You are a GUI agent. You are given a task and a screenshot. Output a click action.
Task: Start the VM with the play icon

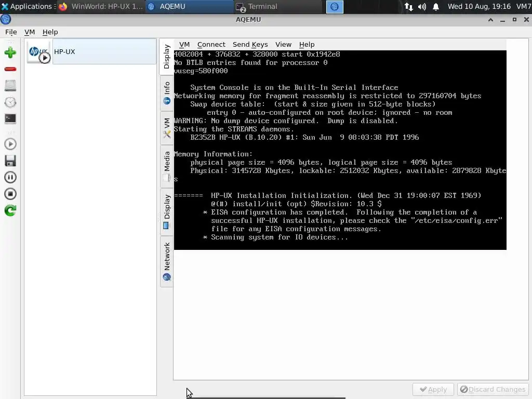(x=10, y=144)
